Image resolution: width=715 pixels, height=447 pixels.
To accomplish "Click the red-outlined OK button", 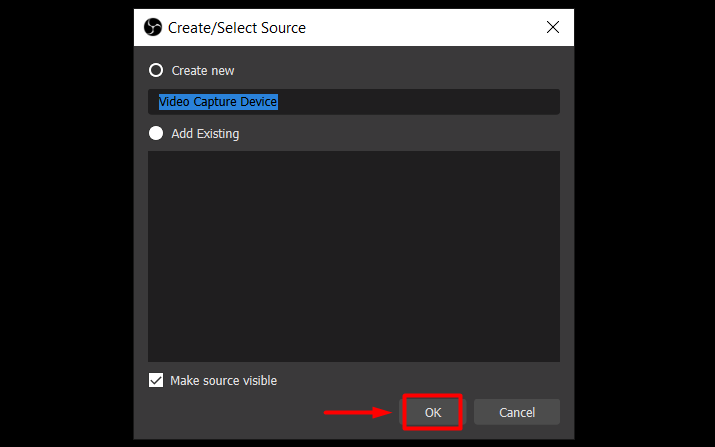I will pos(432,412).
